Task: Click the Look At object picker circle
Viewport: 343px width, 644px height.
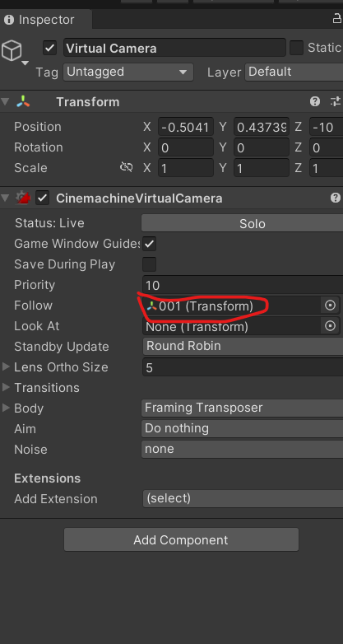Action: pos(330,326)
